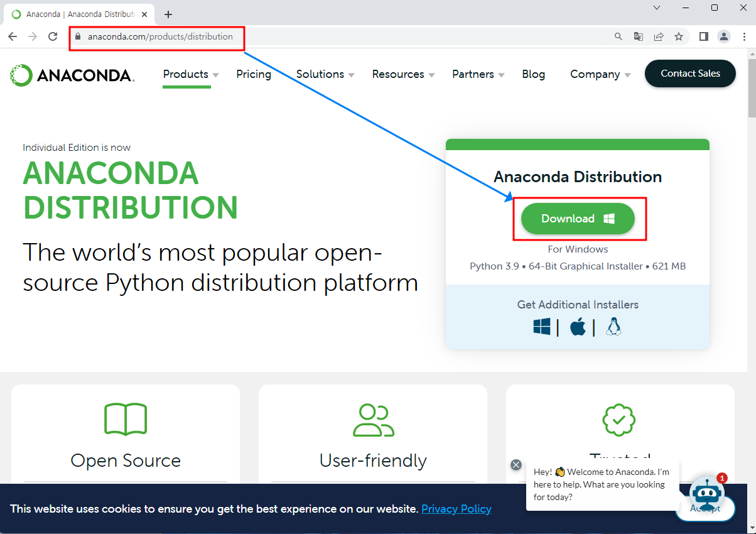This screenshot has width=756, height=534.
Task: Open a new tab with plus icon
Action: (168, 14)
